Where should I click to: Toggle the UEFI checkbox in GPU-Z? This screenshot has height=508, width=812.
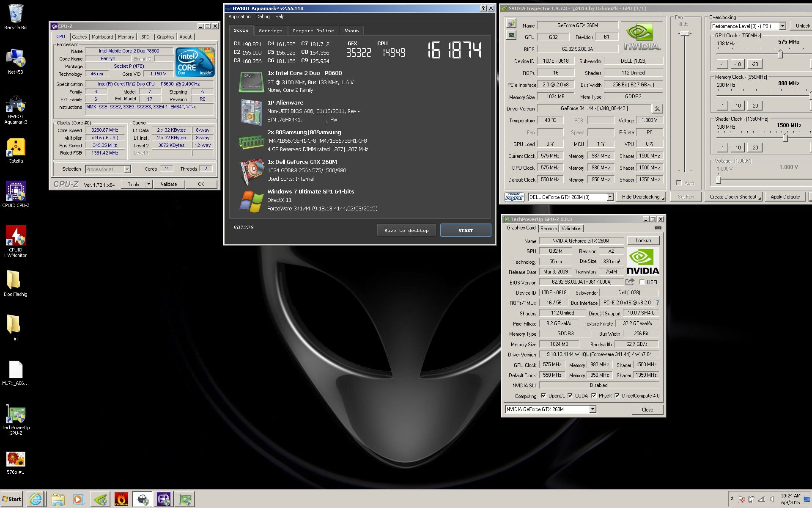click(642, 282)
